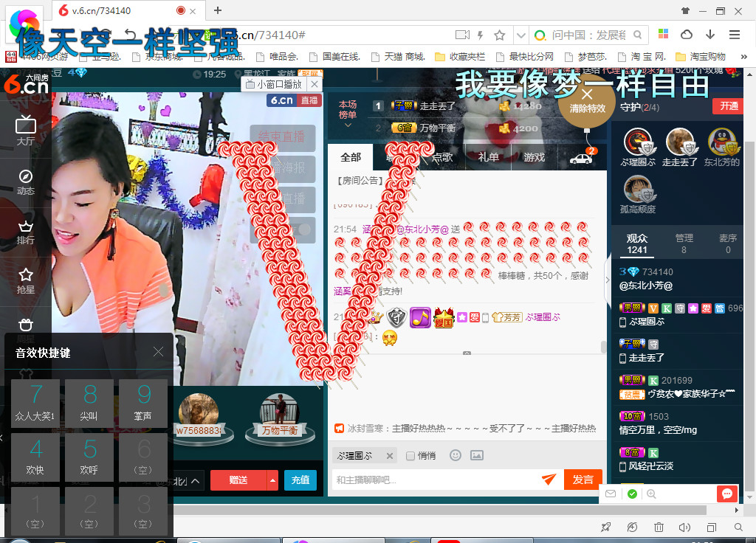Open the 动态 compass icon in sidebar

coord(26,182)
